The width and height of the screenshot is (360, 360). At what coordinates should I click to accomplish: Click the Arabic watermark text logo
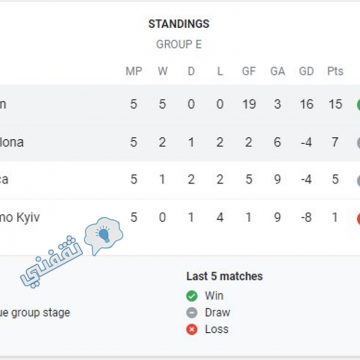pos(52,262)
